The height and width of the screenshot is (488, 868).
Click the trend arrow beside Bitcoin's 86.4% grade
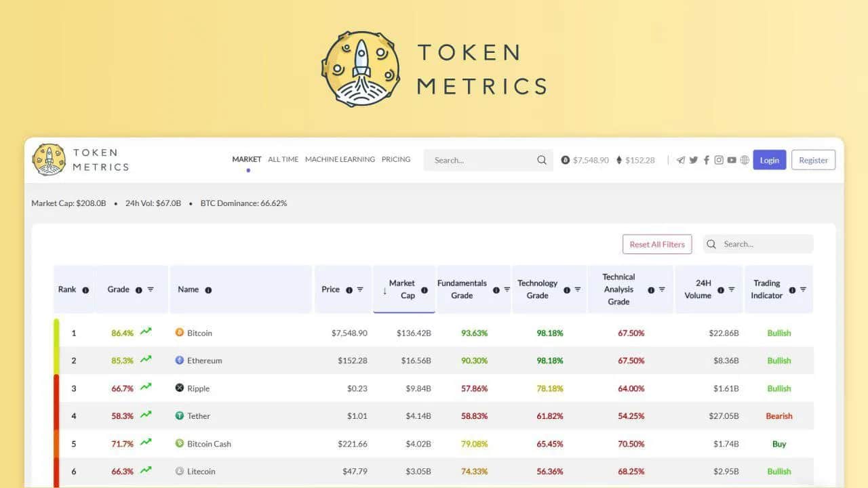point(146,332)
